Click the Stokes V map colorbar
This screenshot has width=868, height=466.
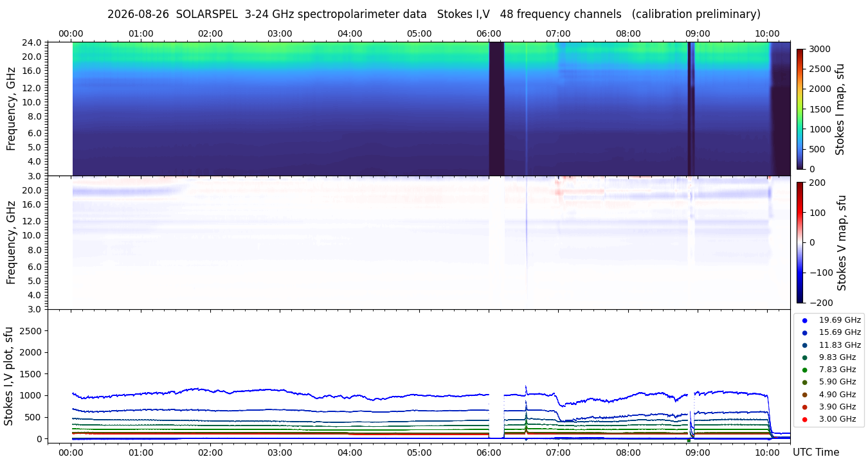(800, 242)
